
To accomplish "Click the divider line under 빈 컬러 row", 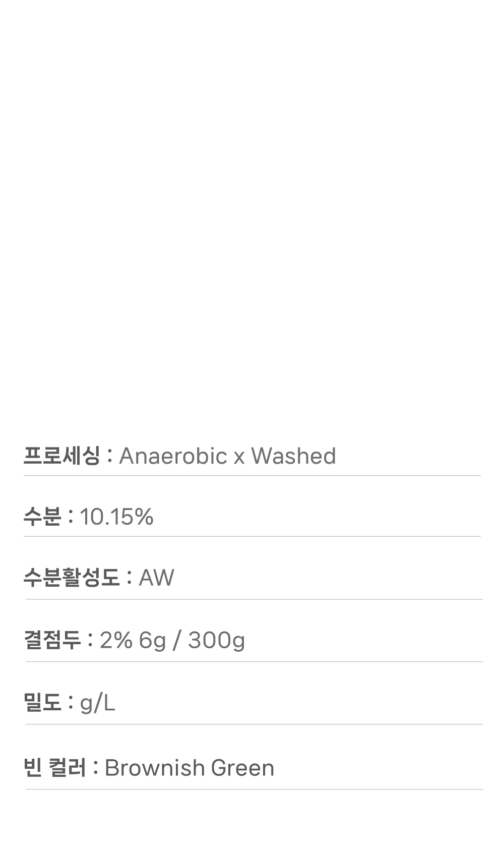I will point(252,789).
